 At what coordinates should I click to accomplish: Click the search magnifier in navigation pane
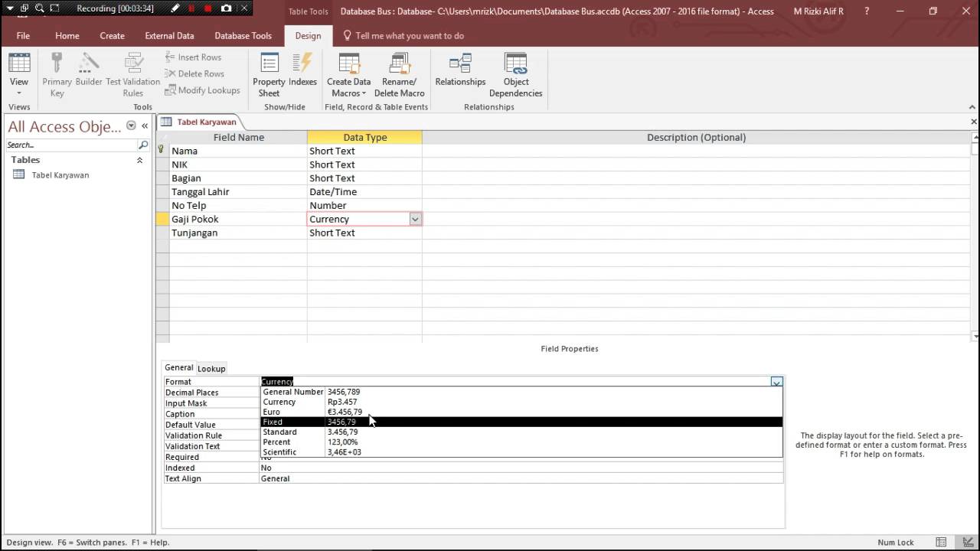(143, 145)
